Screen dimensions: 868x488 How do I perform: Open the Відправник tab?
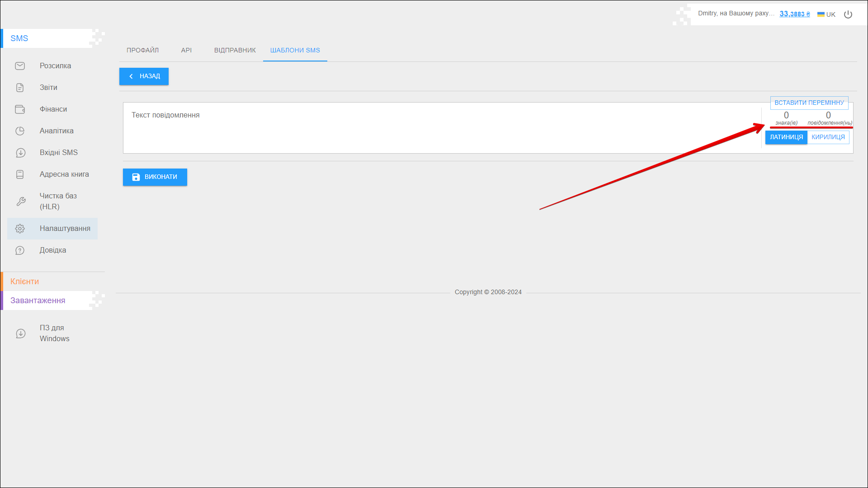point(235,50)
